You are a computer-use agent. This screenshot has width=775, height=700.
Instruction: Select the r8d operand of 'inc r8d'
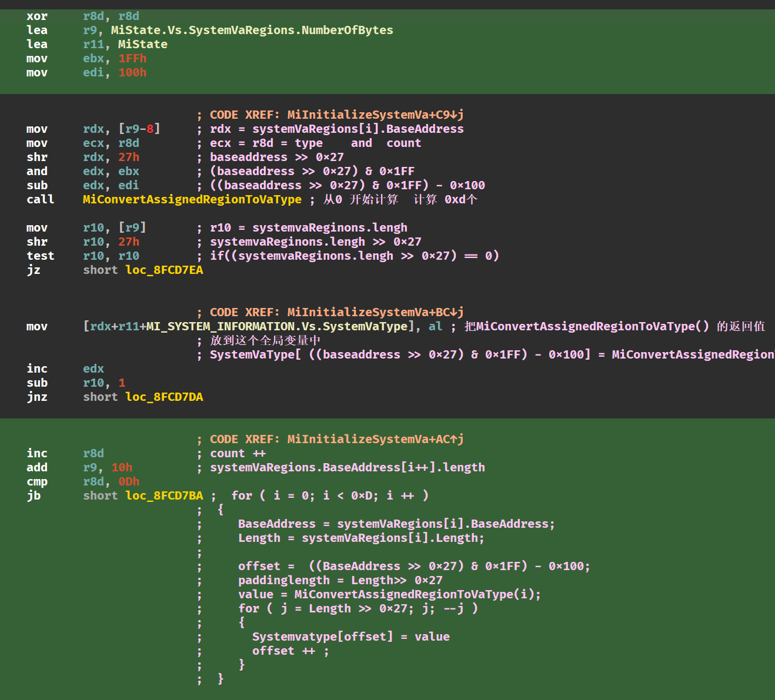tap(93, 453)
